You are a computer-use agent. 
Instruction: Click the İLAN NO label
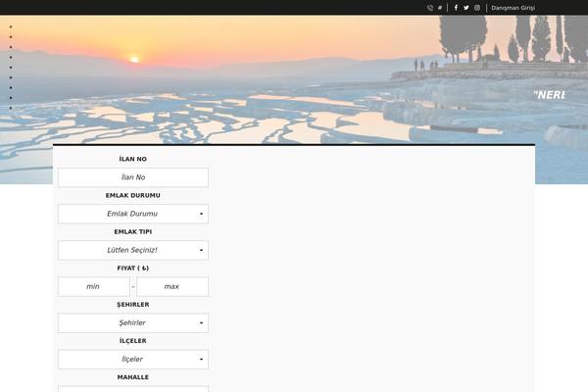tap(132, 159)
